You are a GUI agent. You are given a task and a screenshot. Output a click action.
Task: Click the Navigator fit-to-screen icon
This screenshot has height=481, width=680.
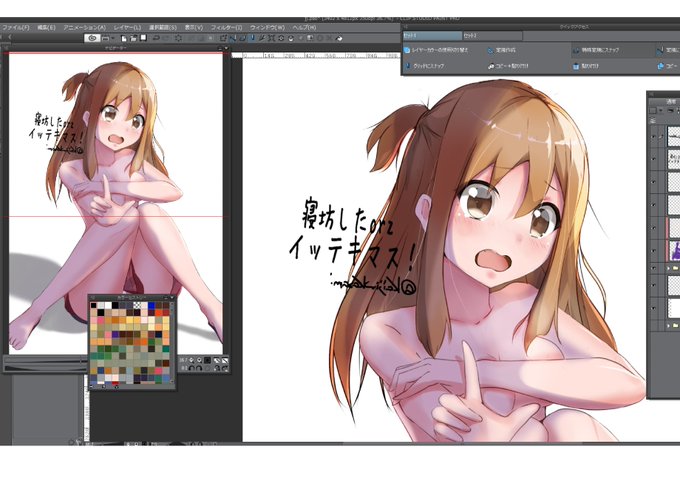pos(217,360)
